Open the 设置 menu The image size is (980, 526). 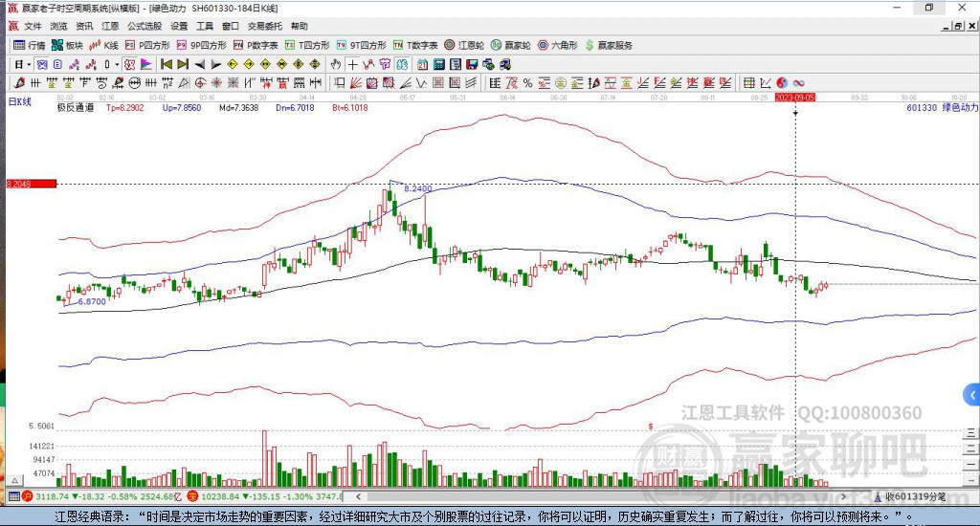(179, 26)
